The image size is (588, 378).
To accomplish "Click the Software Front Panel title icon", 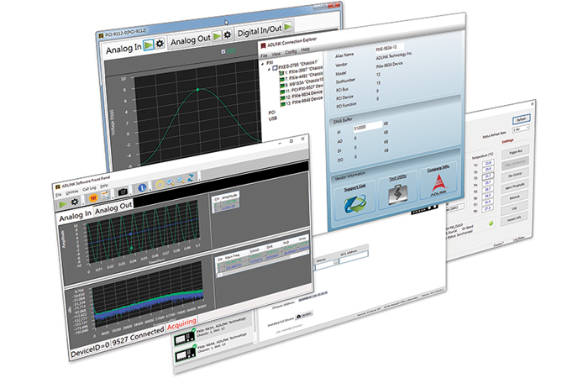I will (x=58, y=186).
